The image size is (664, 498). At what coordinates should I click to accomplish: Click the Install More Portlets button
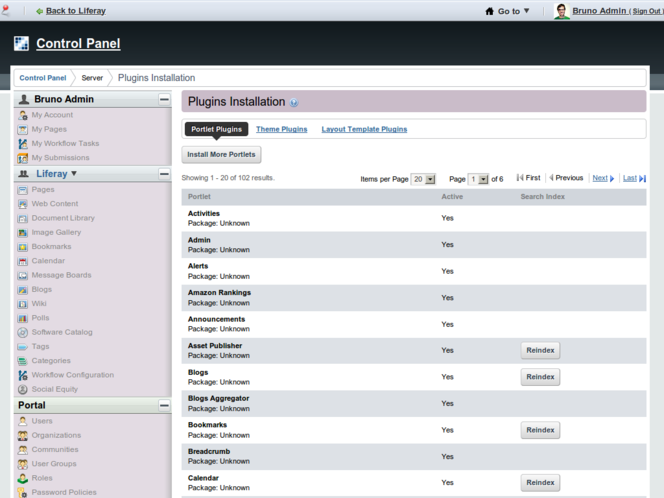click(221, 155)
